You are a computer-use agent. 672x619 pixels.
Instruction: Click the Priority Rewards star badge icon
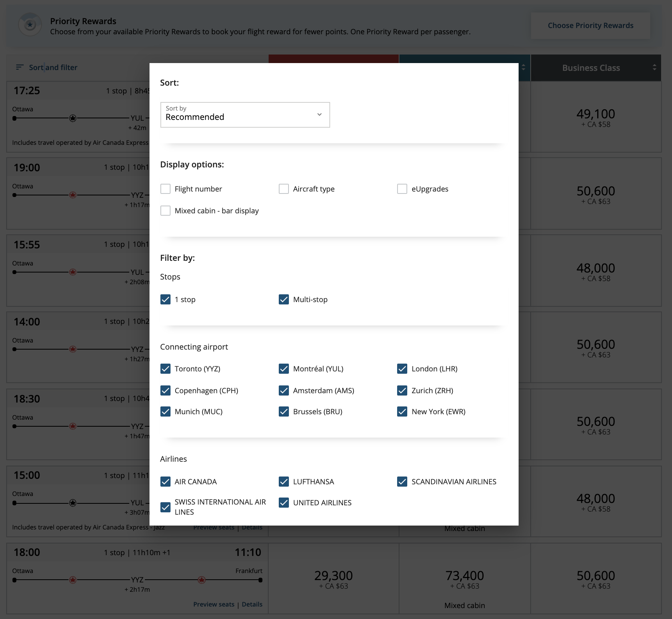click(x=30, y=25)
